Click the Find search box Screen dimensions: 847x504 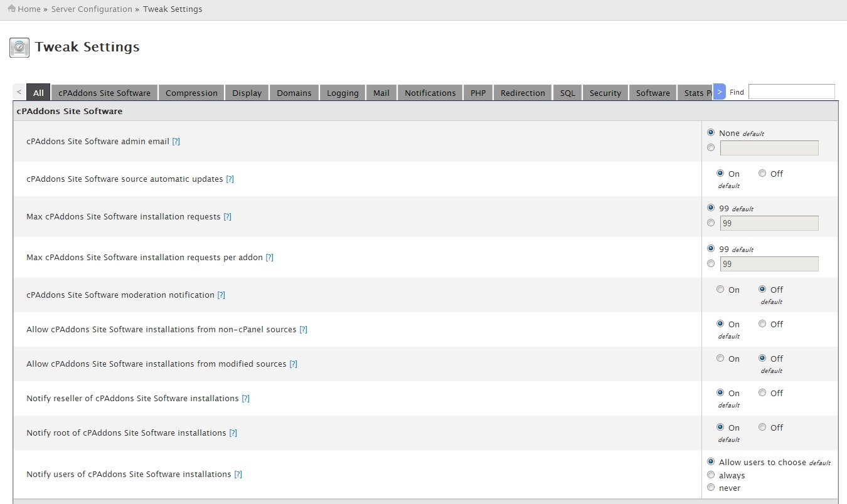[792, 92]
